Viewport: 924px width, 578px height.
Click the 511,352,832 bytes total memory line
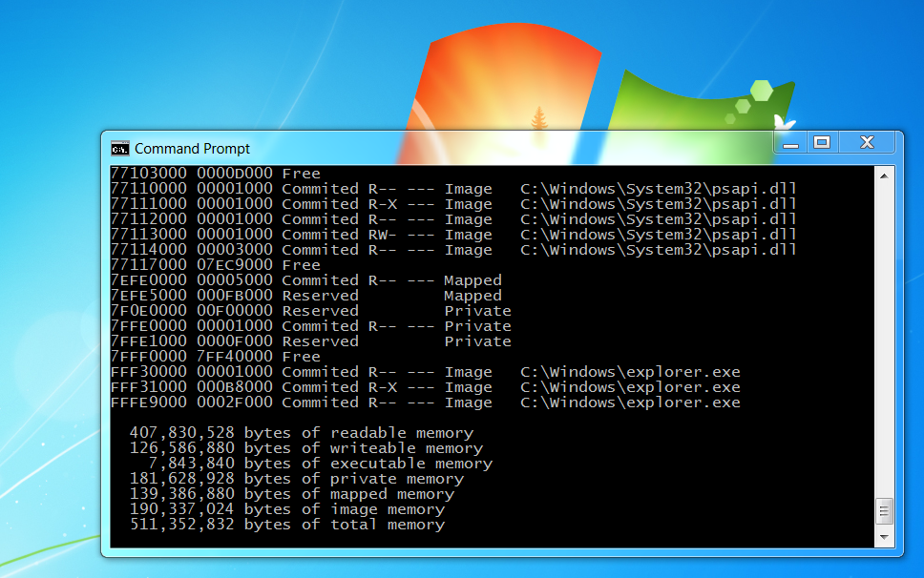(287, 525)
